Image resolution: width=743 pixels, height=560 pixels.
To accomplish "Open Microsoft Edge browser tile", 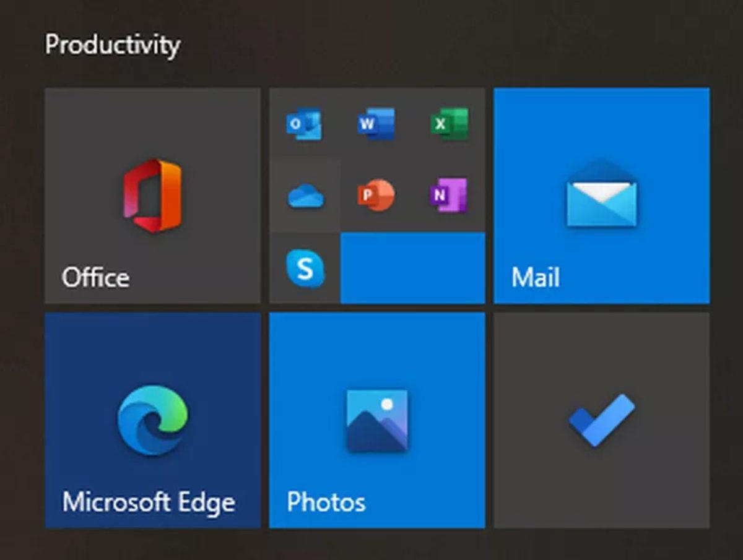I will pos(152,420).
